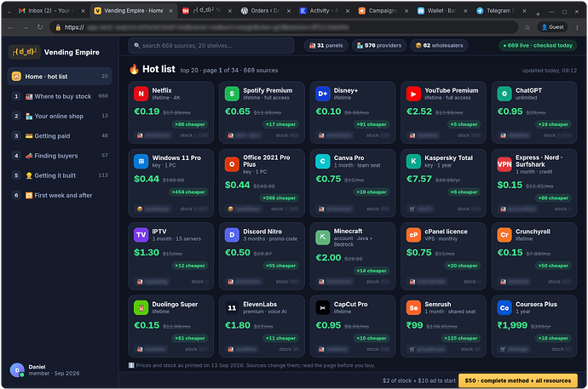Focus the search 669 sources field
Viewport: 588px width, 389px height.
[x=211, y=46]
